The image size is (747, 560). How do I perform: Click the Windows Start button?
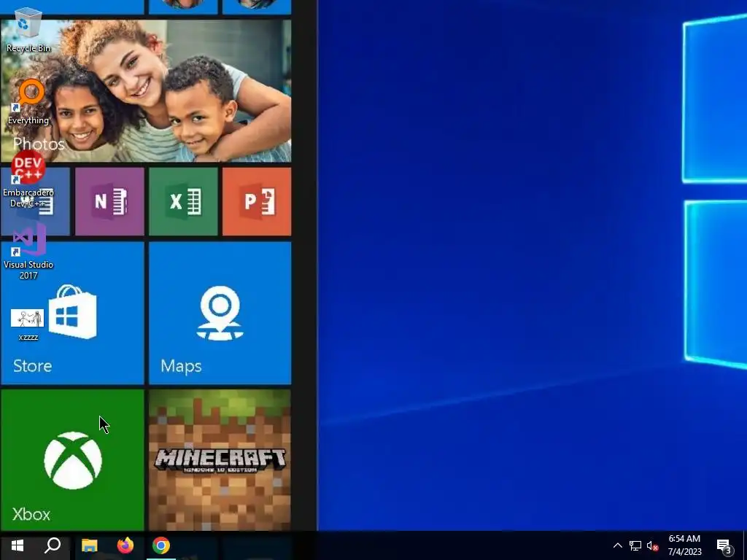click(x=18, y=545)
